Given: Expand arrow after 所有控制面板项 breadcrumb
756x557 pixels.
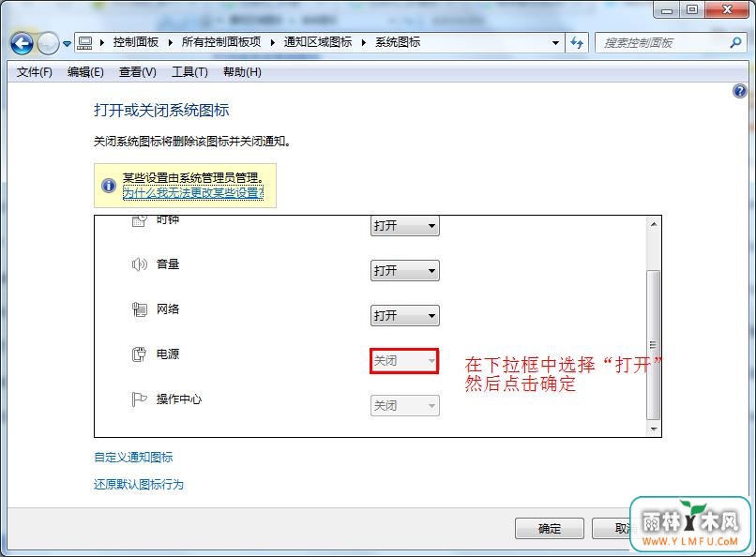Looking at the screenshot, I should coord(272,43).
